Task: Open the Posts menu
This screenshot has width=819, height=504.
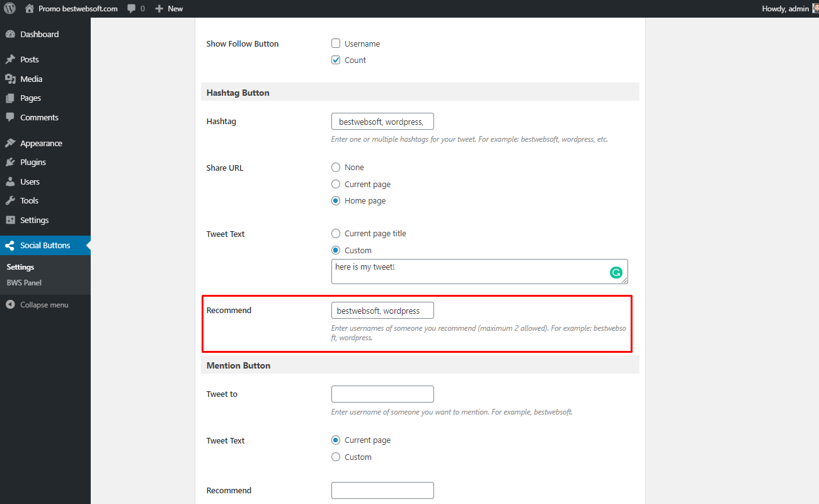Action: (45, 59)
